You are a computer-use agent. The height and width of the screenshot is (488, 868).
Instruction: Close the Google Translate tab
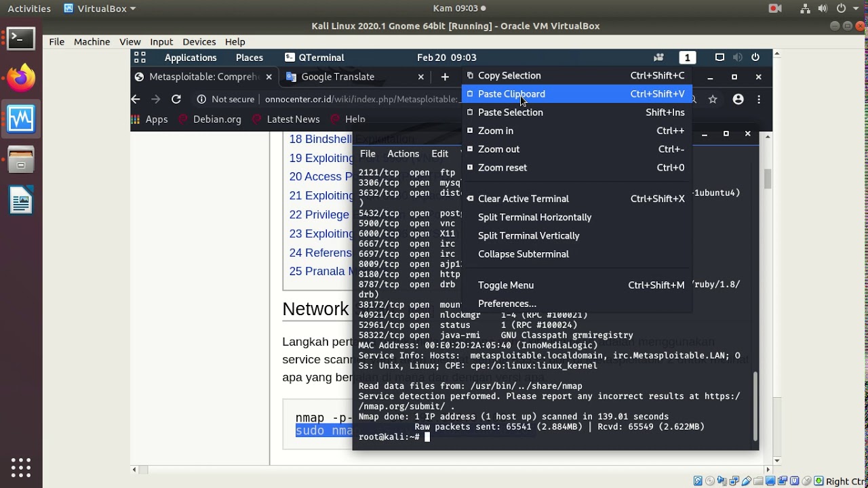(420, 77)
